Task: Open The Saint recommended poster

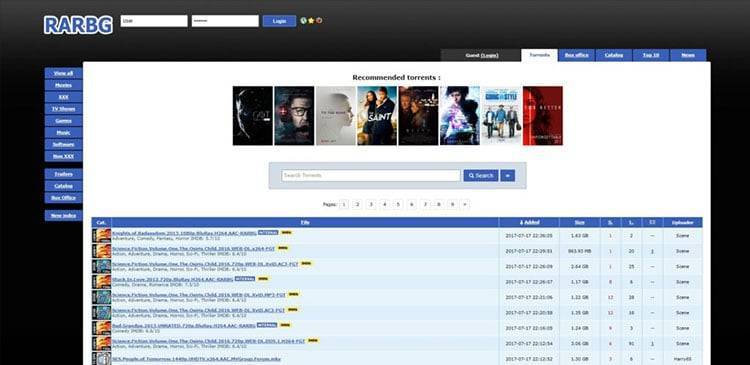Action: [x=377, y=116]
